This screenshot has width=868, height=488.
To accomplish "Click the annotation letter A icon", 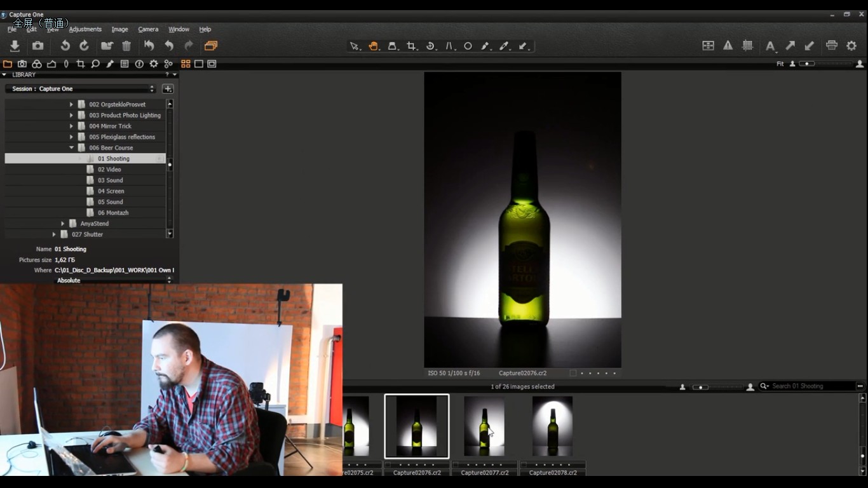I will (x=770, y=46).
